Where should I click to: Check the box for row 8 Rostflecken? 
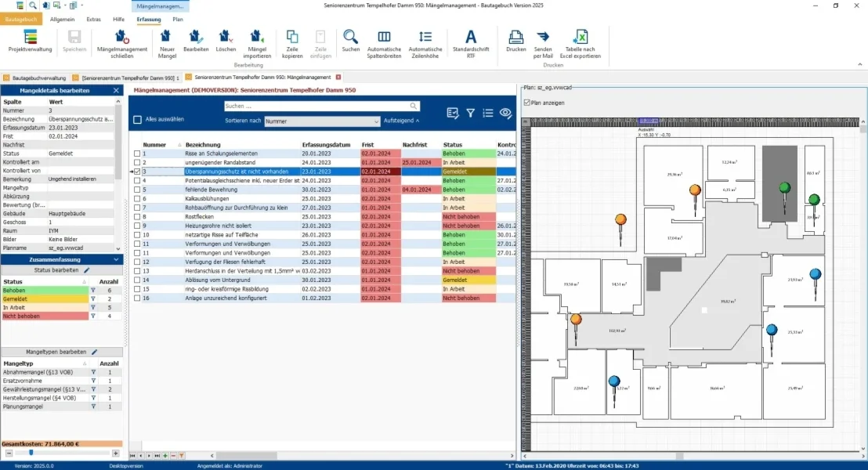pos(137,217)
